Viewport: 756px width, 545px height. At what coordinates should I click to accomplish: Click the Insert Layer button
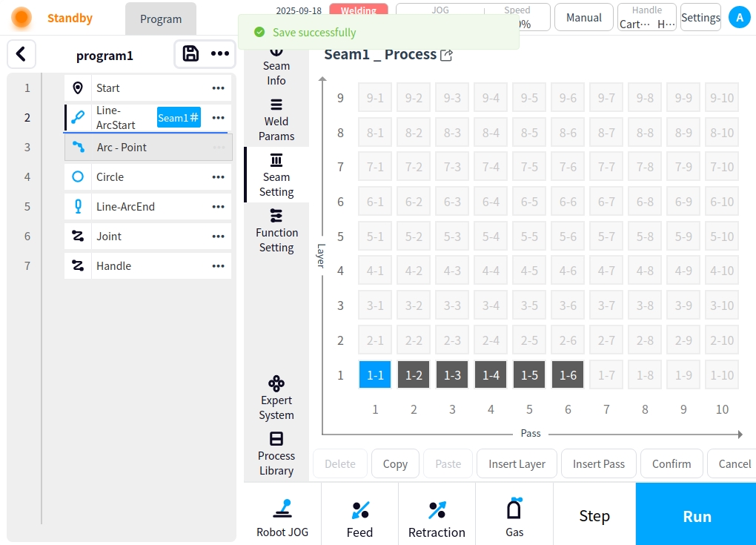point(517,463)
